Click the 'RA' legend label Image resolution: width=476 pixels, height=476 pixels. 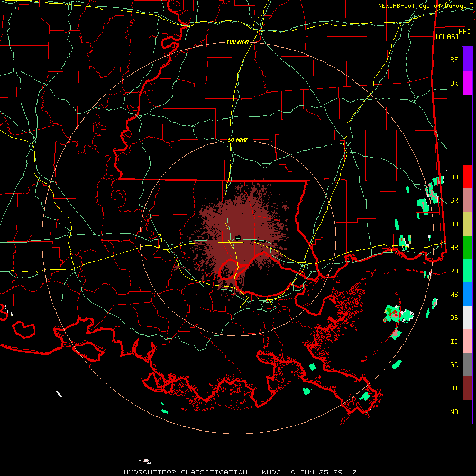(x=454, y=271)
